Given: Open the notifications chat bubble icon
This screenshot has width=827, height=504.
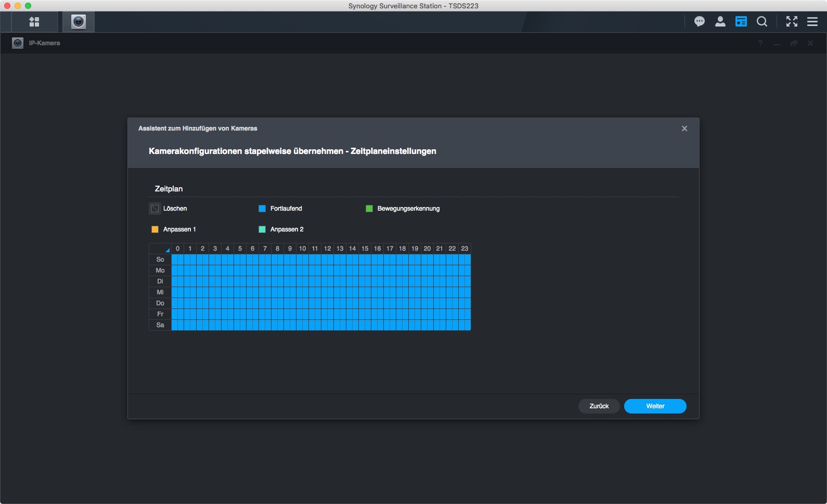Looking at the screenshot, I should click(700, 21).
